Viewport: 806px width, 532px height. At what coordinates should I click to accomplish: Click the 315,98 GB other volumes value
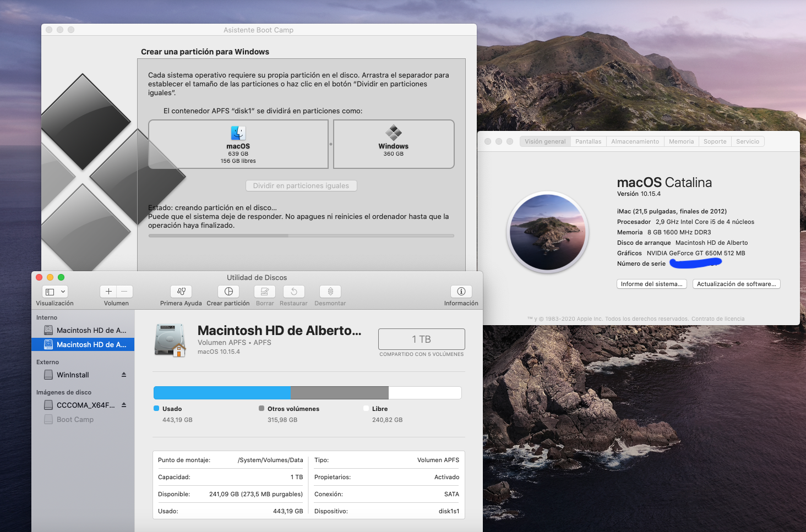[x=282, y=420]
